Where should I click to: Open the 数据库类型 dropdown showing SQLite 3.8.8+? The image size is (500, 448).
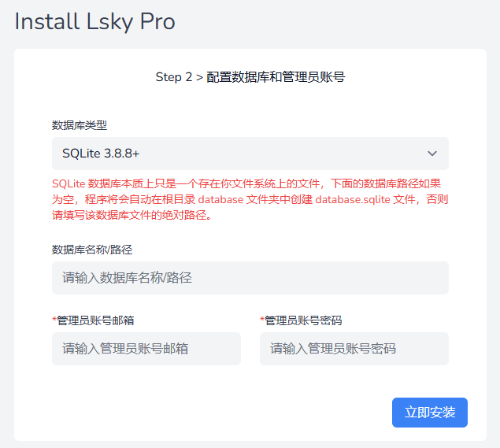coord(250,154)
